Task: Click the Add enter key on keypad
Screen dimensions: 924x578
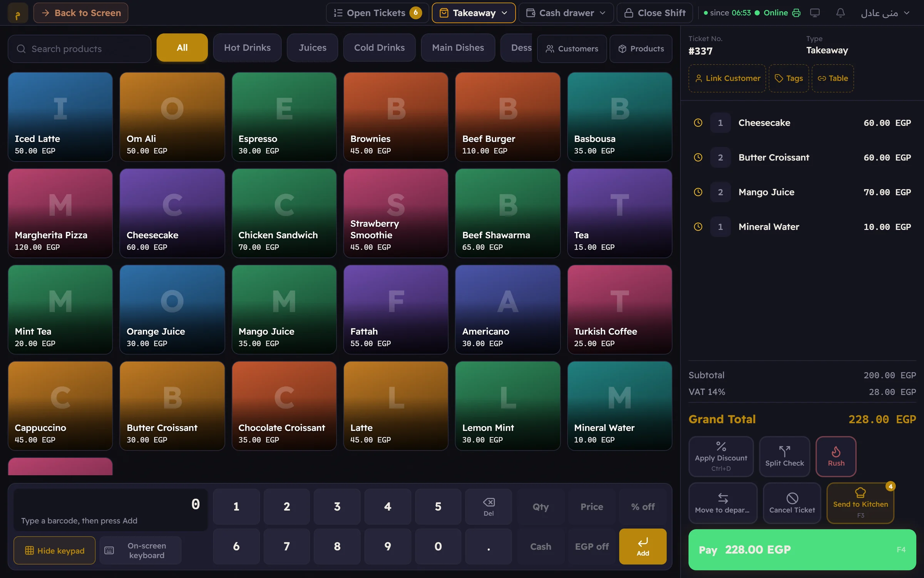Action: coord(643,546)
